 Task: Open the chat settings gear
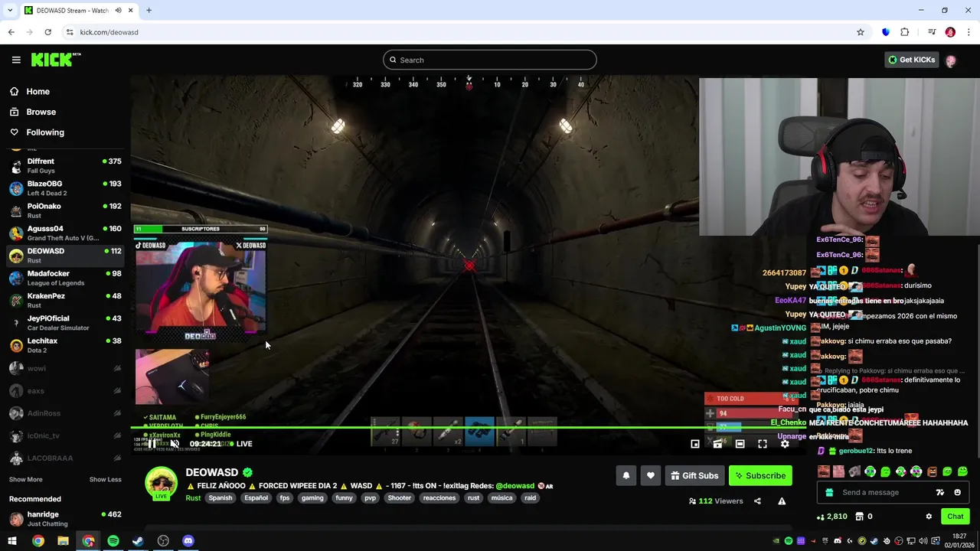coord(929,517)
